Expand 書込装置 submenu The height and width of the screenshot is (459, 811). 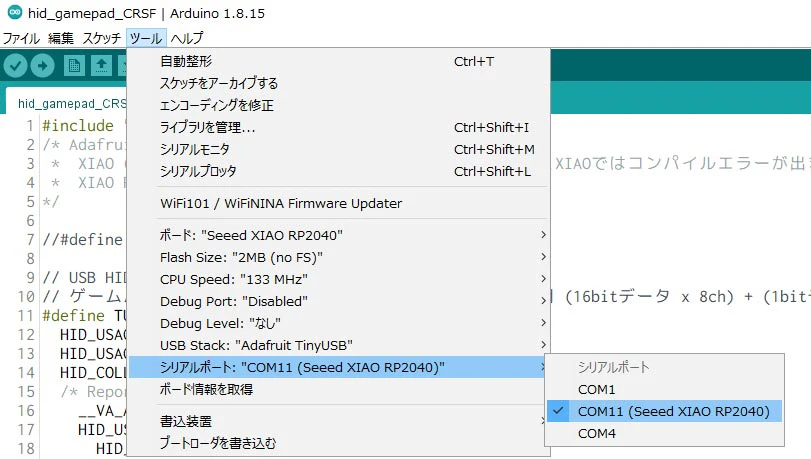pyautogui.click(x=339, y=421)
